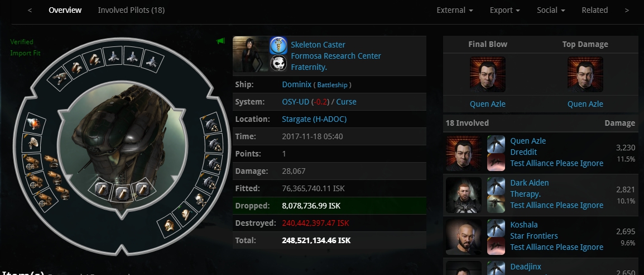644x275 pixels.
Task: Click the Dominix ship render image
Action: click(122, 146)
